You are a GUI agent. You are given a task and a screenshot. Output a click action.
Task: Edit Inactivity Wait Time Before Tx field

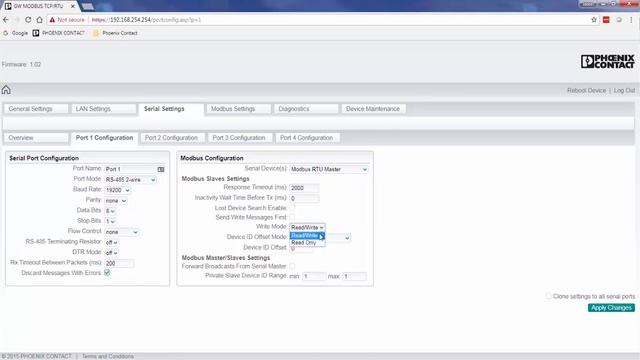click(304, 198)
